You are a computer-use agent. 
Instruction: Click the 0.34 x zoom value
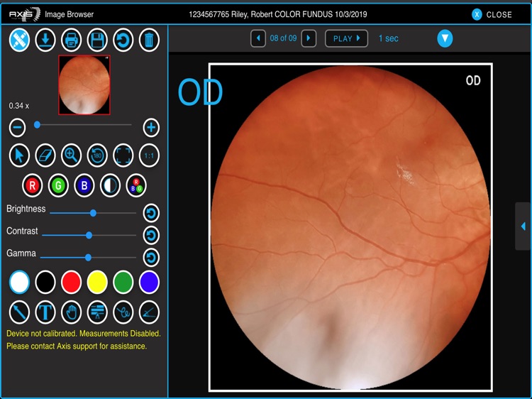click(x=18, y=106)
